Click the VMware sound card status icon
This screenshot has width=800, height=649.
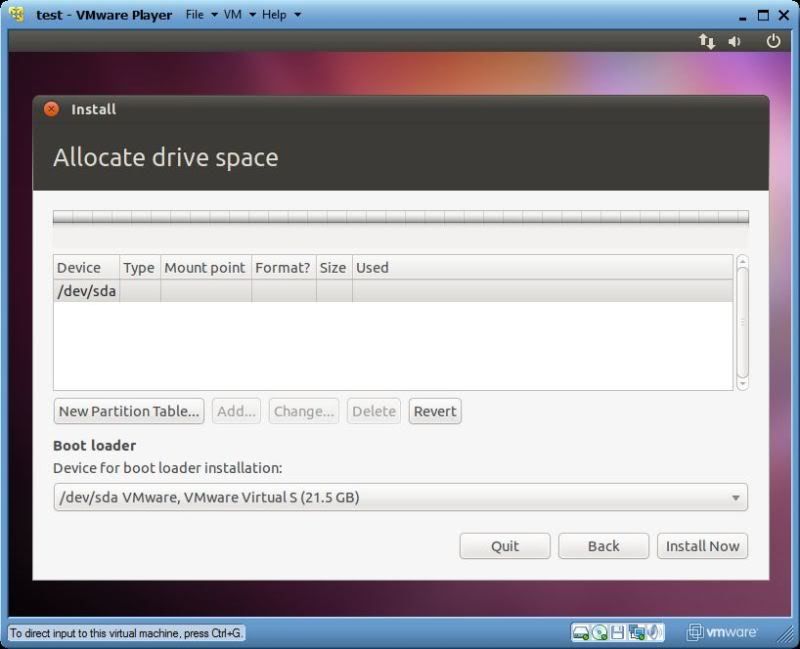pyautogui.click(x=655, y=633)
